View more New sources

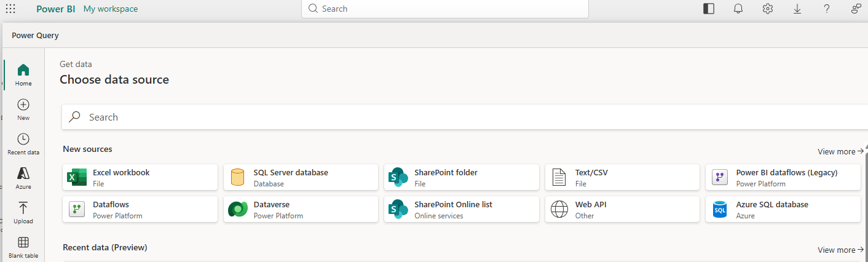click(x=840, y=151)
